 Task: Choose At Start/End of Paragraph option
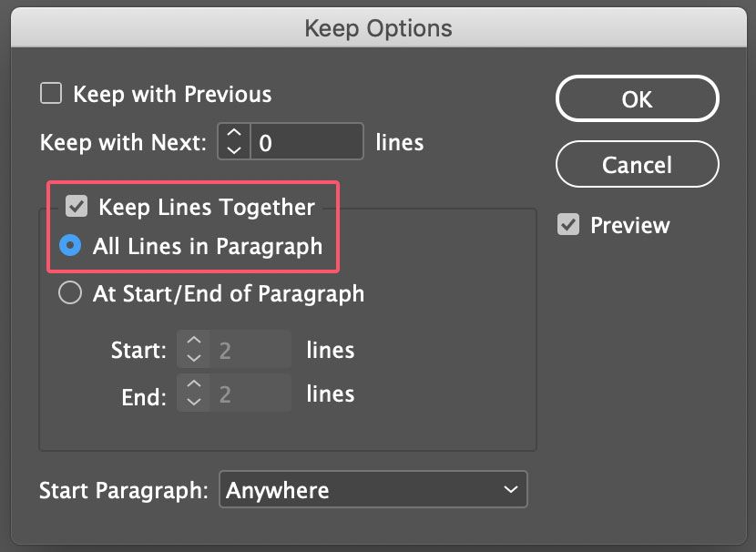pos(69,294)
